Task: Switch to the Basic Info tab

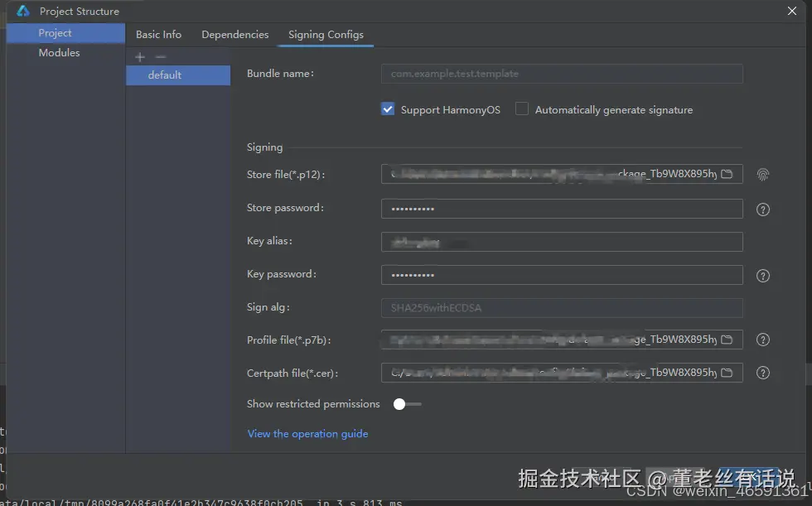Action: [x=158, y=35]
